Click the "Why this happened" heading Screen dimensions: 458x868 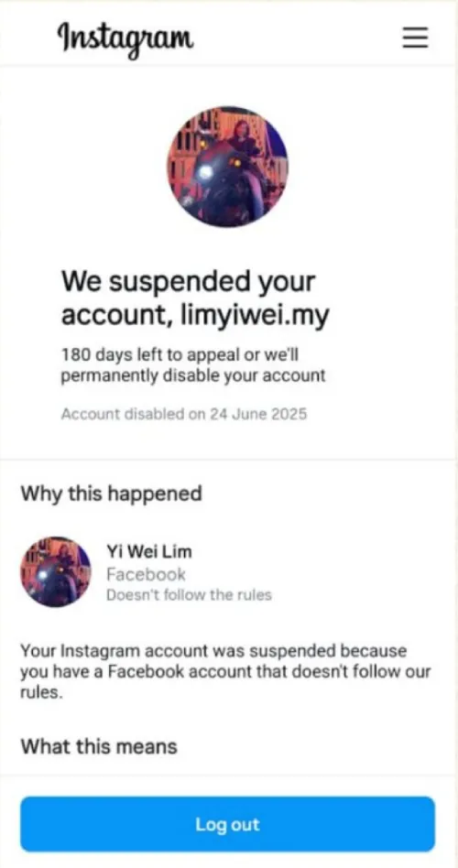112,493
